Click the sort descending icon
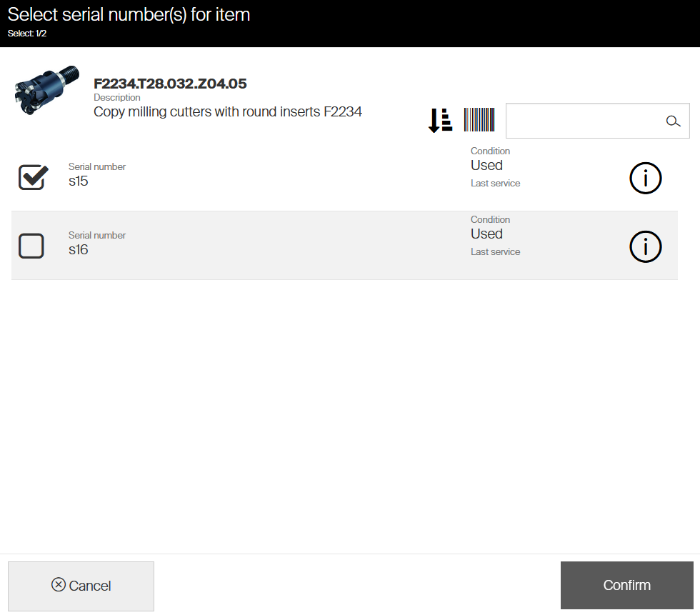Viewport: 700px width, 615px height. 440,120
